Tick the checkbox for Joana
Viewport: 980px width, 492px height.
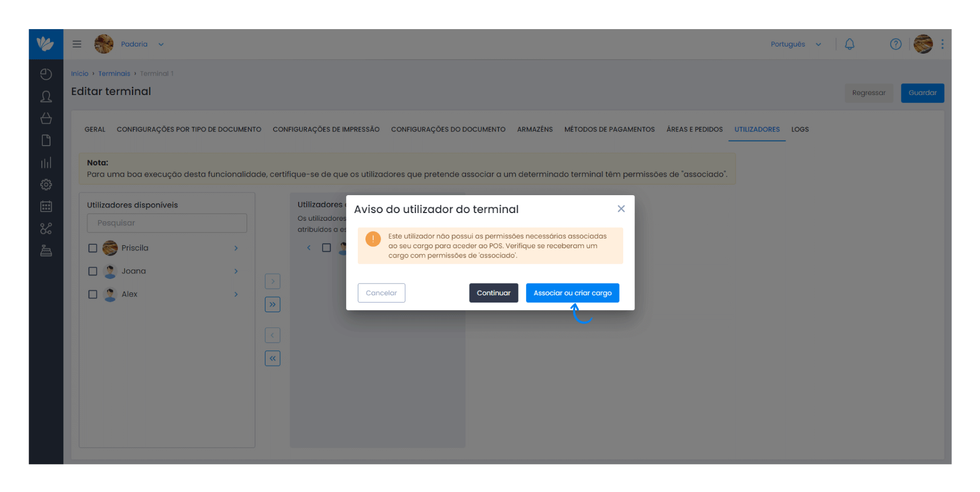[92, 271]
